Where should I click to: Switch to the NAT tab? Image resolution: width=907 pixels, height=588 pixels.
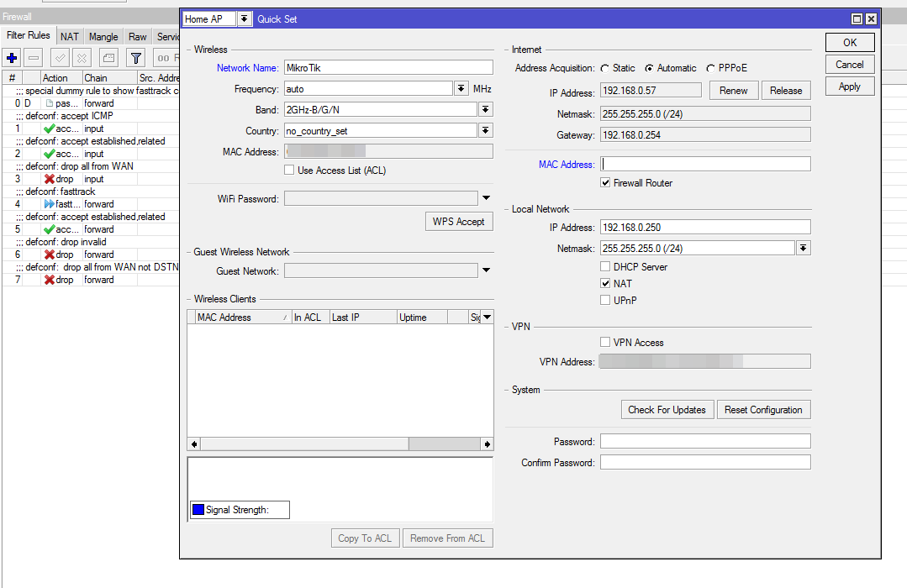pos(70,37)
